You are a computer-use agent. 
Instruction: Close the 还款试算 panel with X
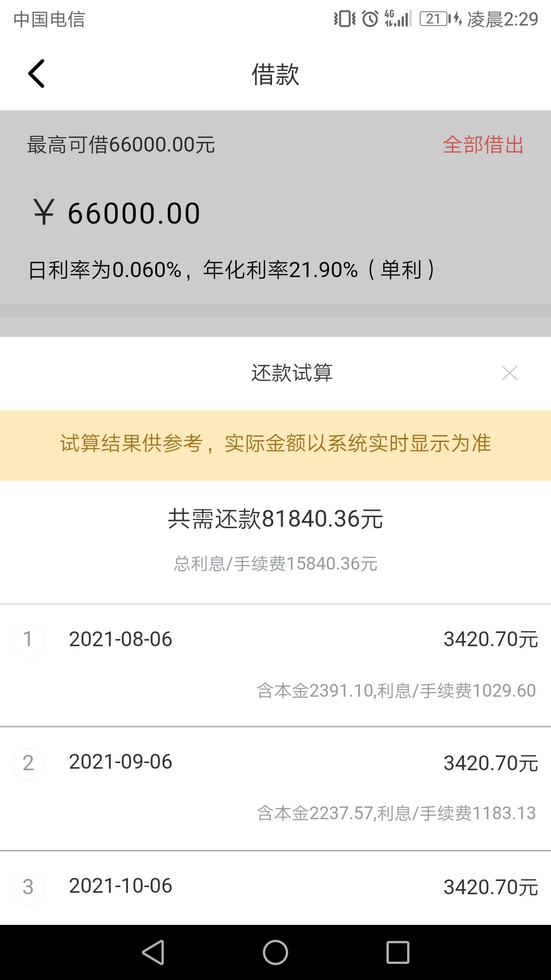point(509,373)
